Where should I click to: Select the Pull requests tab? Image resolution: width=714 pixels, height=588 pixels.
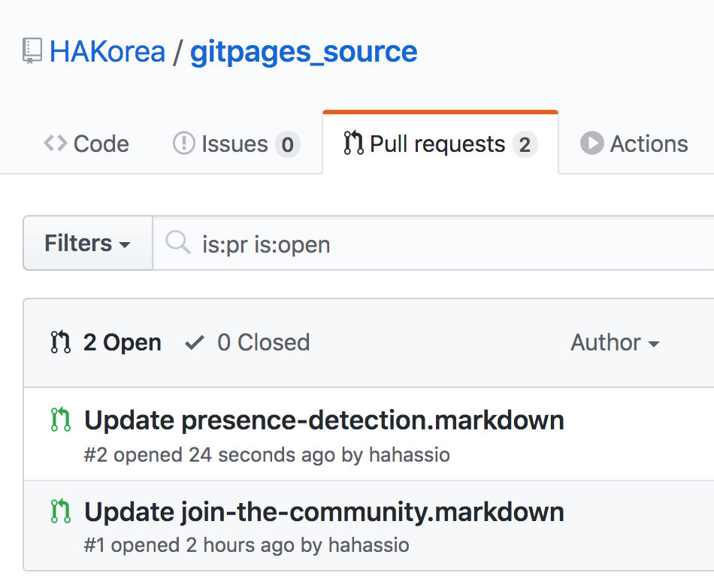tap(440, 144)
